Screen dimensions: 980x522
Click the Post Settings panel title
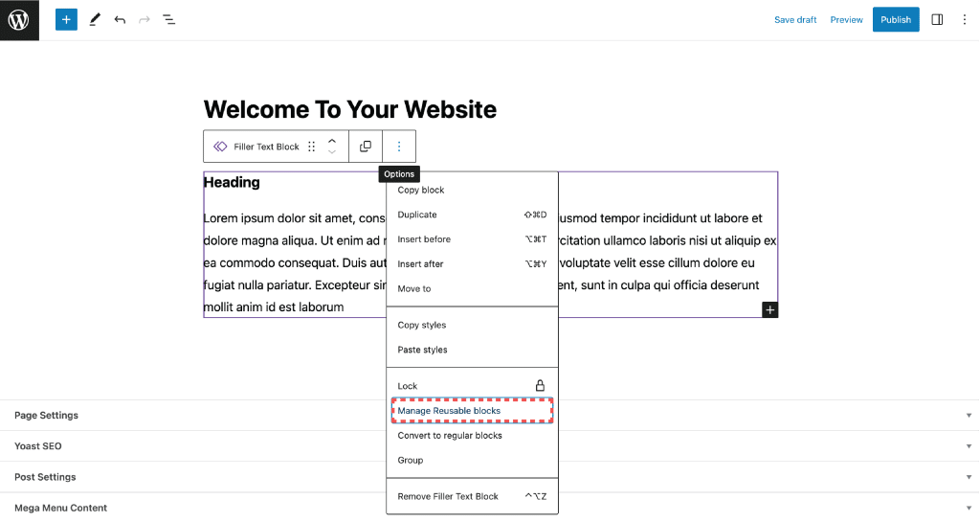45,477
